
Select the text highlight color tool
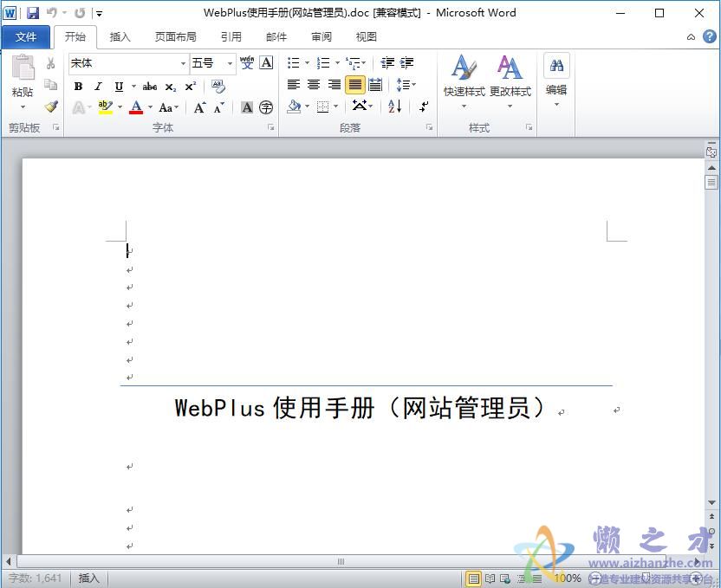(x=106, y=107)
